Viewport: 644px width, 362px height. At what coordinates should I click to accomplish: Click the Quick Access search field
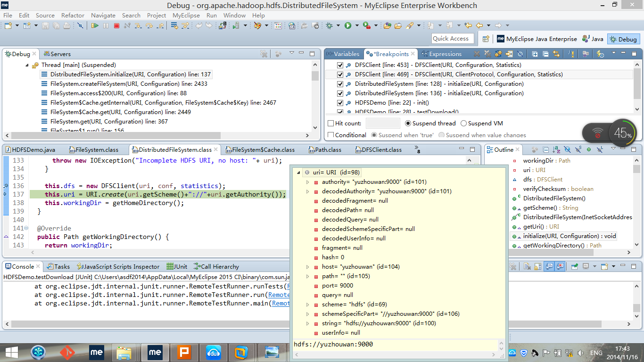pyautogui.click(x=452, y=39)
